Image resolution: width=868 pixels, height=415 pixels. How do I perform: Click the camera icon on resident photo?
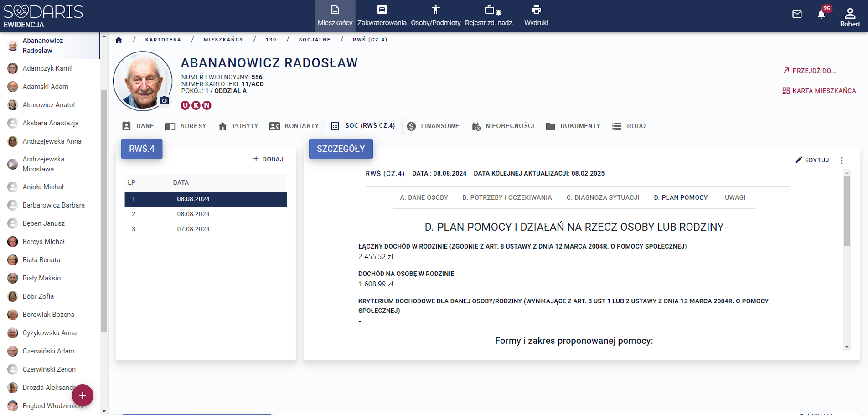coord(165,101)
